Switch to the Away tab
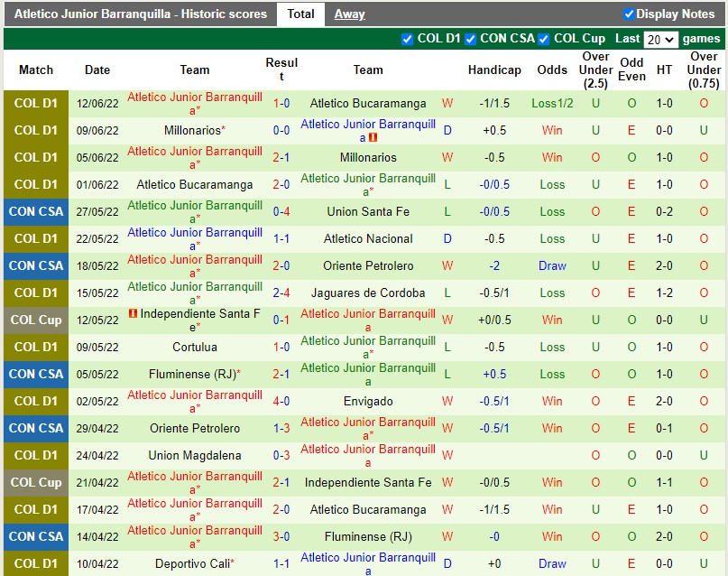 coord(350,14)
